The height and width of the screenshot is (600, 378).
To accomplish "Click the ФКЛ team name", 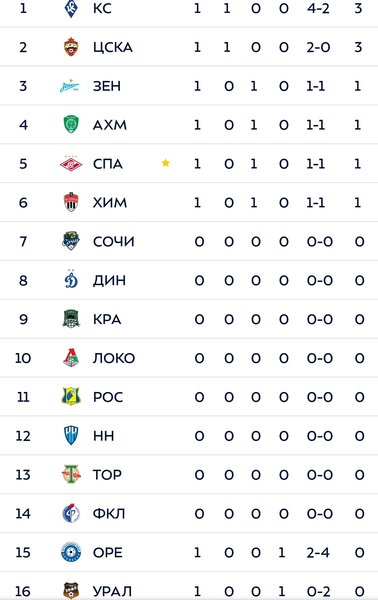I will click(x=109, y=514).
